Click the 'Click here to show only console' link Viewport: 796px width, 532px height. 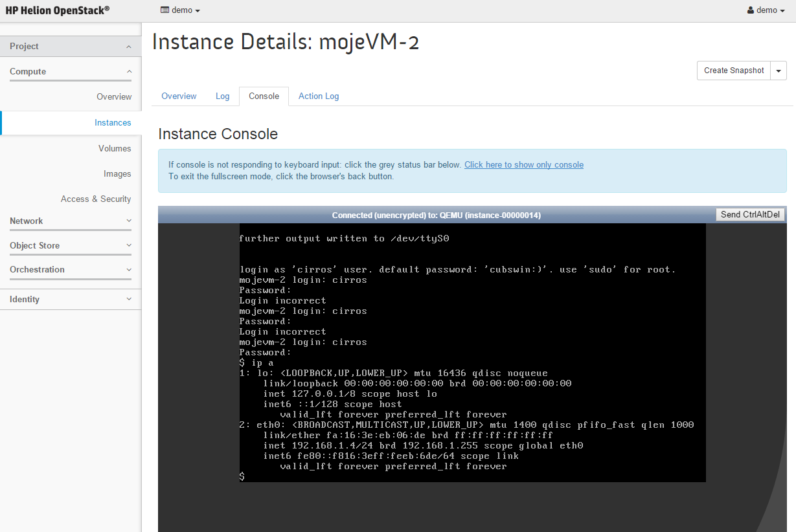524,165
